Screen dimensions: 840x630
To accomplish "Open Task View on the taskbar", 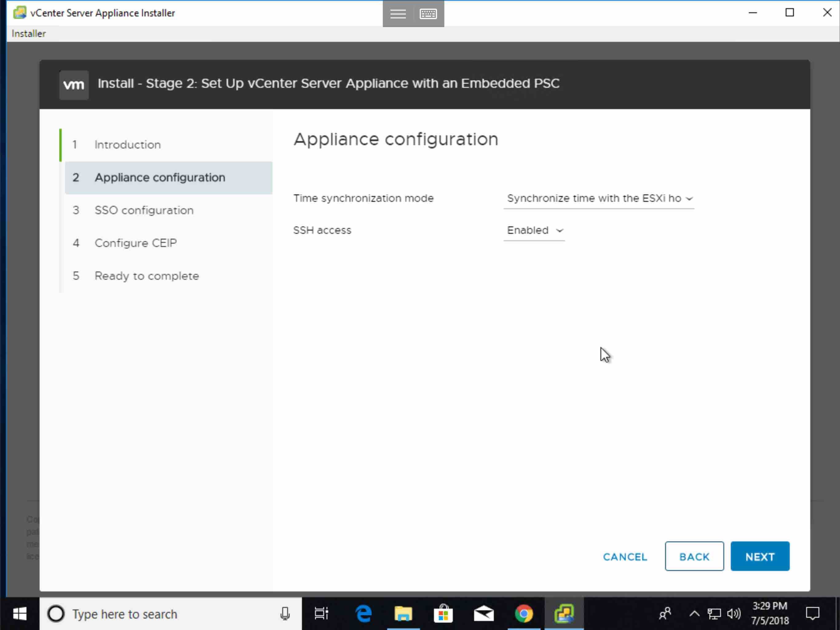I will 321,614.
